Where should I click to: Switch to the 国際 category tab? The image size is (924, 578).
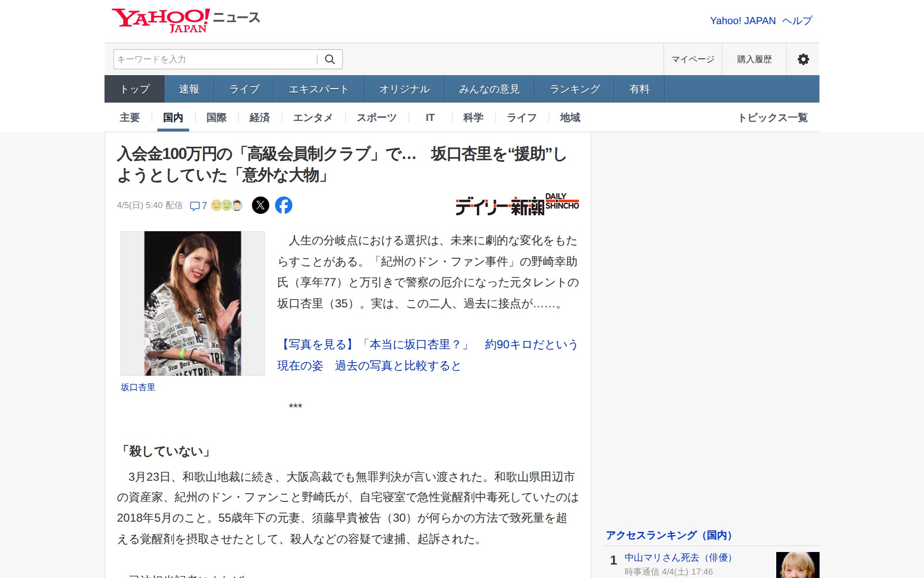coord(216,117)
